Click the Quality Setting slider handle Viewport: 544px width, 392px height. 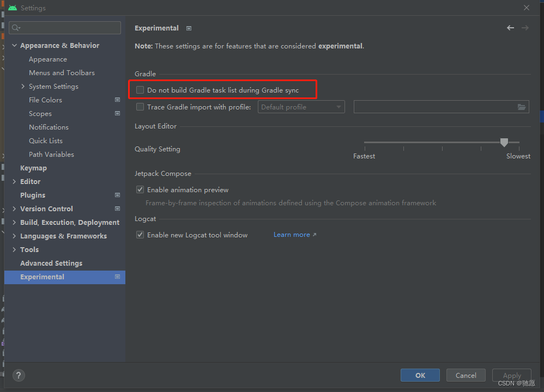click(x=504, y=142)
